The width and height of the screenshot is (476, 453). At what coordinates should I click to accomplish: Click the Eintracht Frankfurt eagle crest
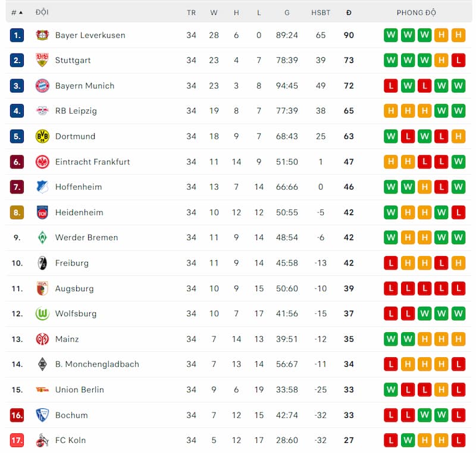[42, 162]
